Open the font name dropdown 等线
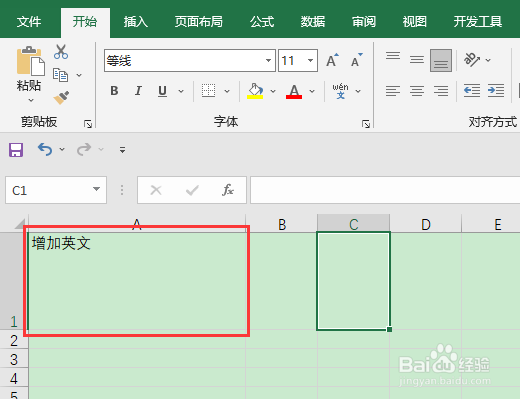This screenshot has width=520, height=399. click(x=268, y=60)
